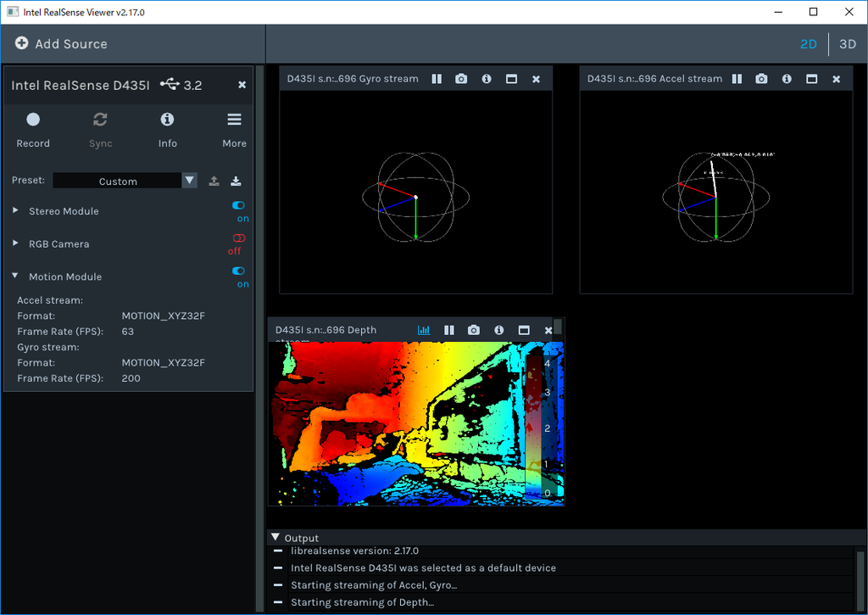Click the Gyro stream MOTION_XYZ32F format value

click(x=164, y=362)
